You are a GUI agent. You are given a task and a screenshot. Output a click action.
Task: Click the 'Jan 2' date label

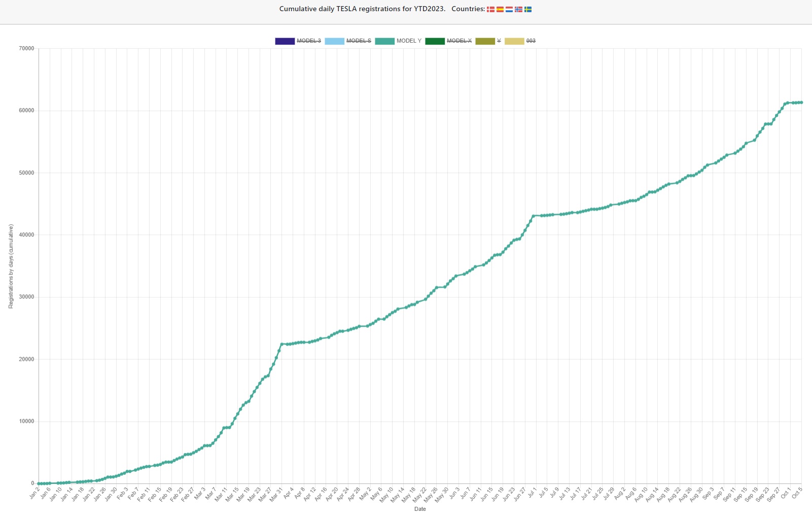point(34,493)
